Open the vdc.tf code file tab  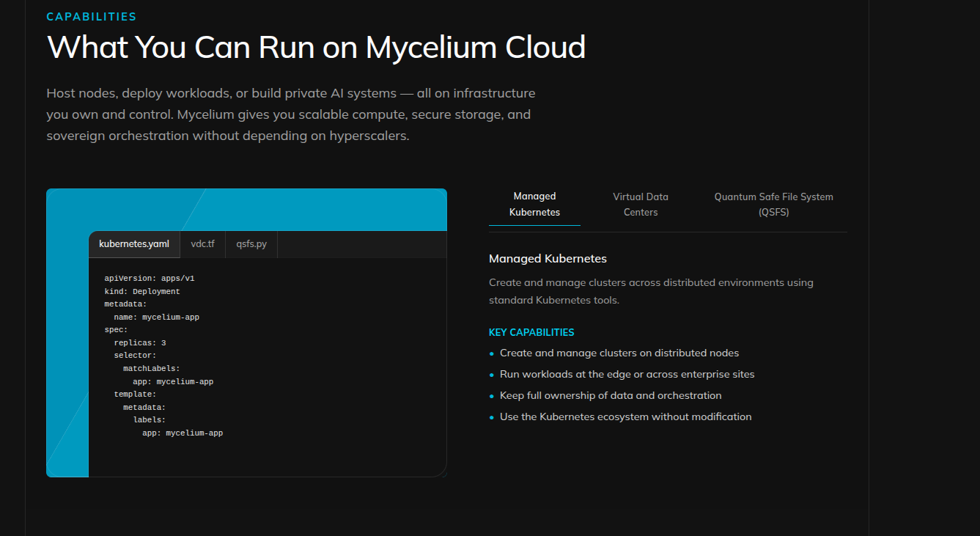(x=202, y=244)
